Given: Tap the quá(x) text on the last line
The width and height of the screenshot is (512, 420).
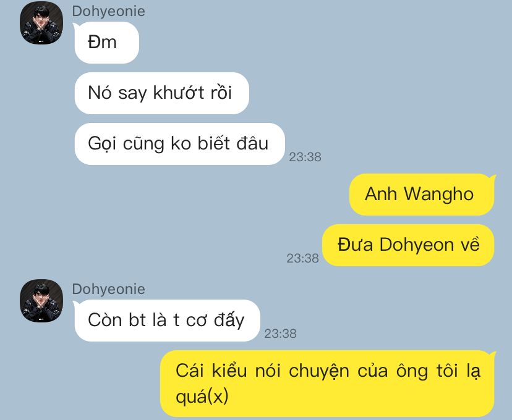Looking at the screenshot, I should click(202, 396).
